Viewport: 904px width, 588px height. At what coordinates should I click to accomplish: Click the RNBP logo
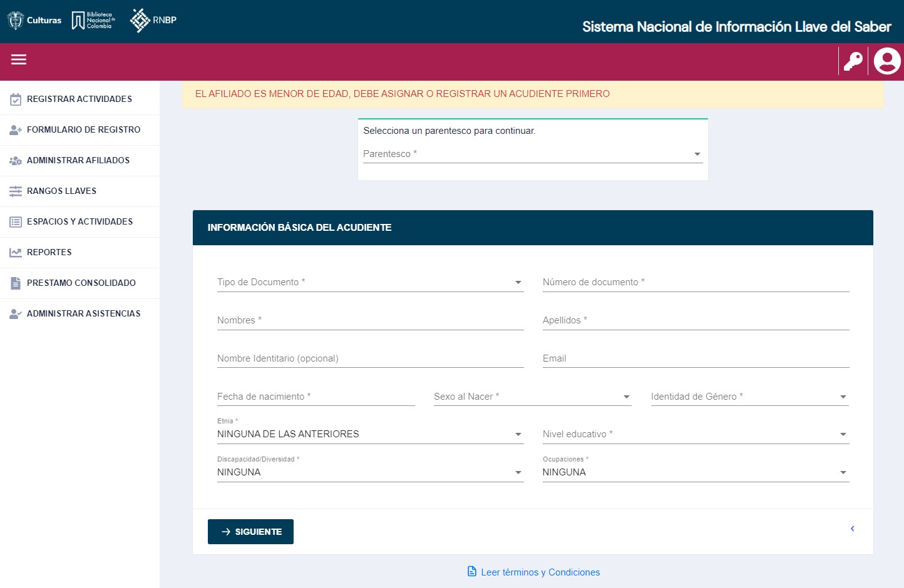(153, 20)
